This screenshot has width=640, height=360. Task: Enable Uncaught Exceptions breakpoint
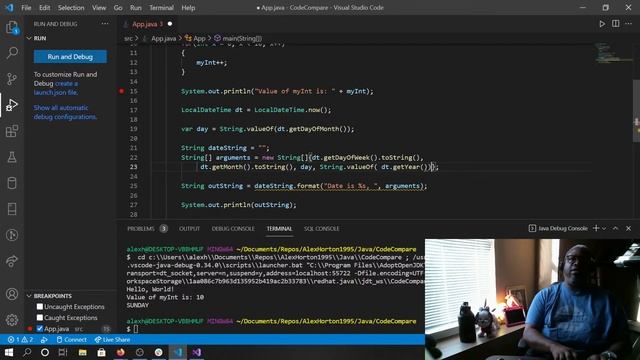click(40, 307)
